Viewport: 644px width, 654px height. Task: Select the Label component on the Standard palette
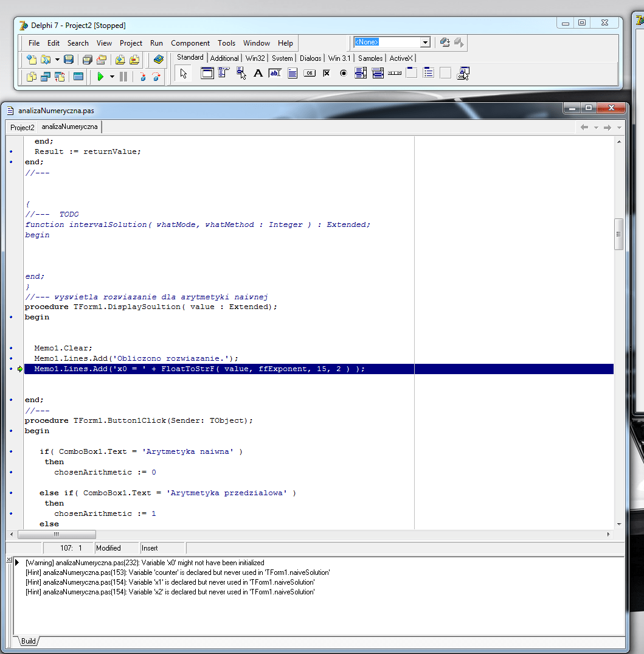click(x=258, y=72)
